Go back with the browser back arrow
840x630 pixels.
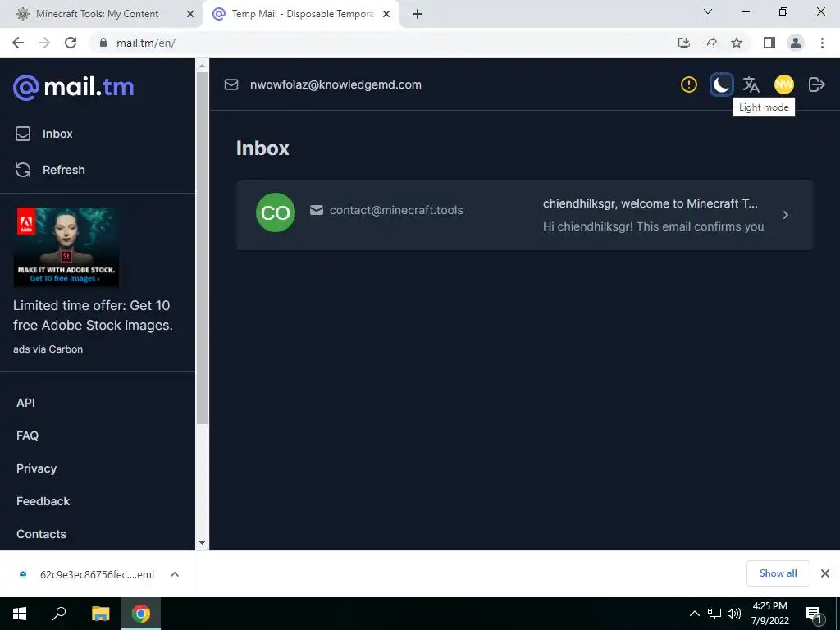18,43
